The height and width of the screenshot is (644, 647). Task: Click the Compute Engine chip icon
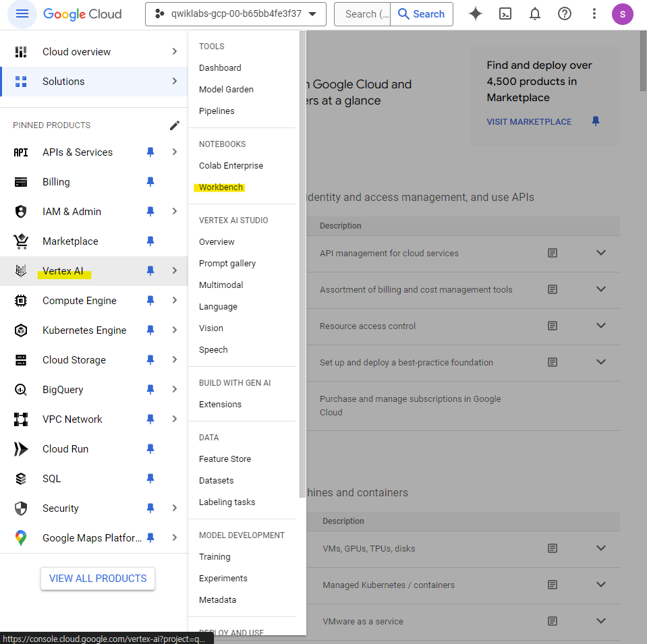21,301
